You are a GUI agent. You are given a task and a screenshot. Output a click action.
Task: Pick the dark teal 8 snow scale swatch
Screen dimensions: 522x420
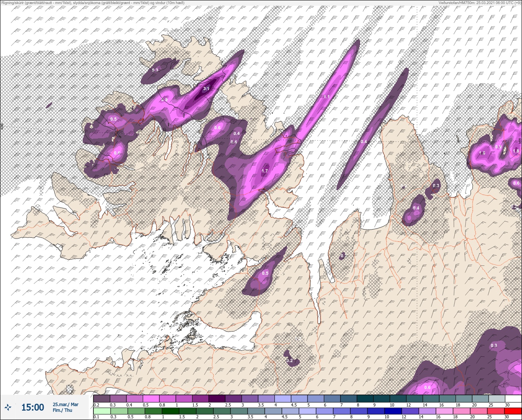pos(365,398)
